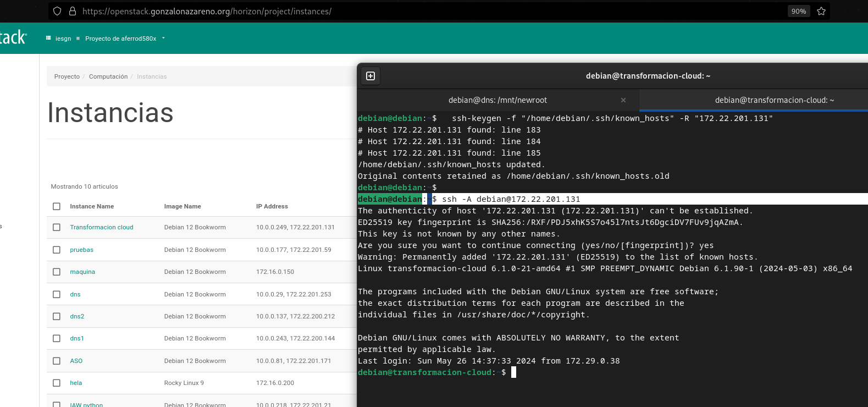Check the pruebas row checkbox
Image resolution: width=868 pixels, height=407 pixels.
point(57,250)
